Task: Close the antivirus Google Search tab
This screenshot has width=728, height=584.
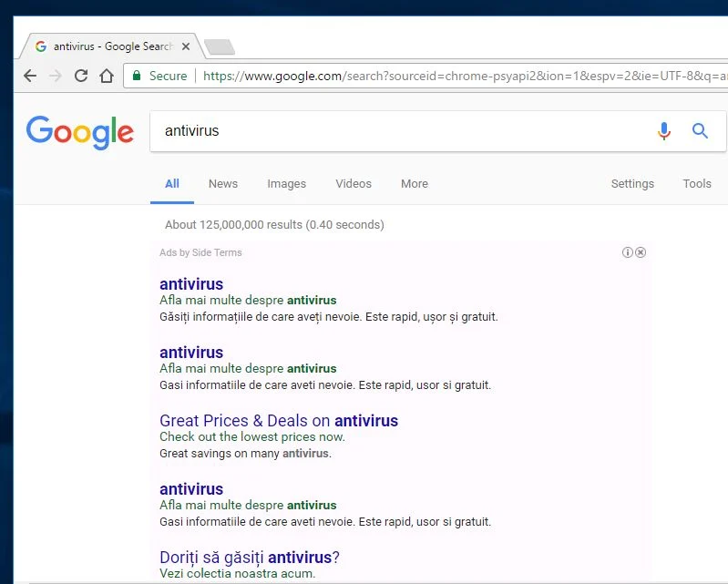Action: [186, 46]
